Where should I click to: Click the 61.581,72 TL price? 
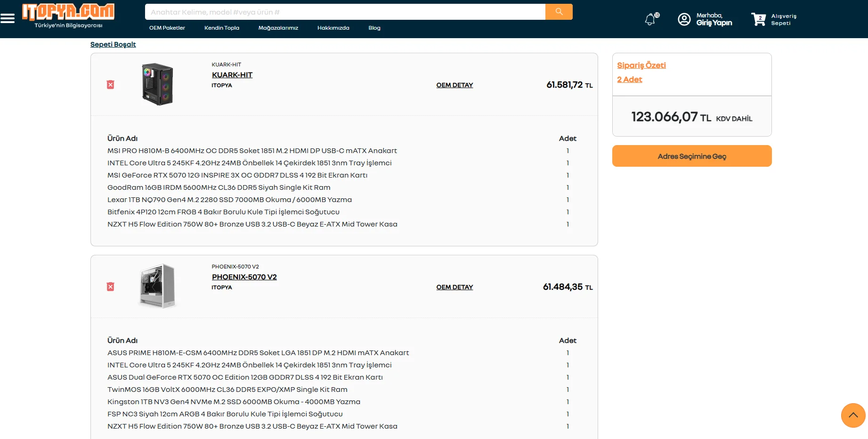pyautogui.click(x=569, y=85)
